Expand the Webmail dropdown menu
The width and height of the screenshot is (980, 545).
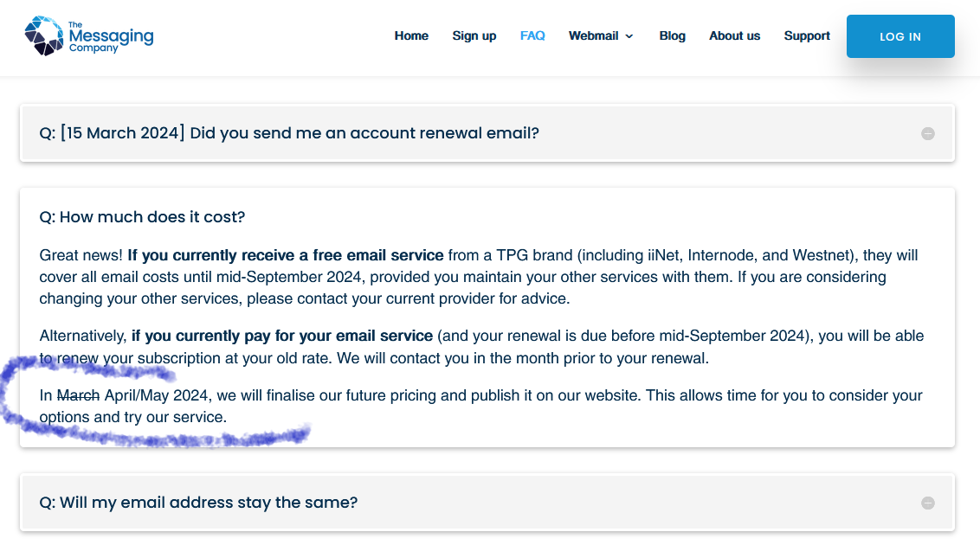(x=601, y=37)
